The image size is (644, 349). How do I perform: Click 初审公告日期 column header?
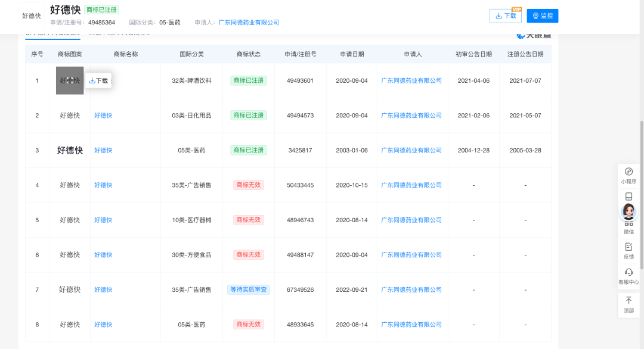tap(473, 54)
